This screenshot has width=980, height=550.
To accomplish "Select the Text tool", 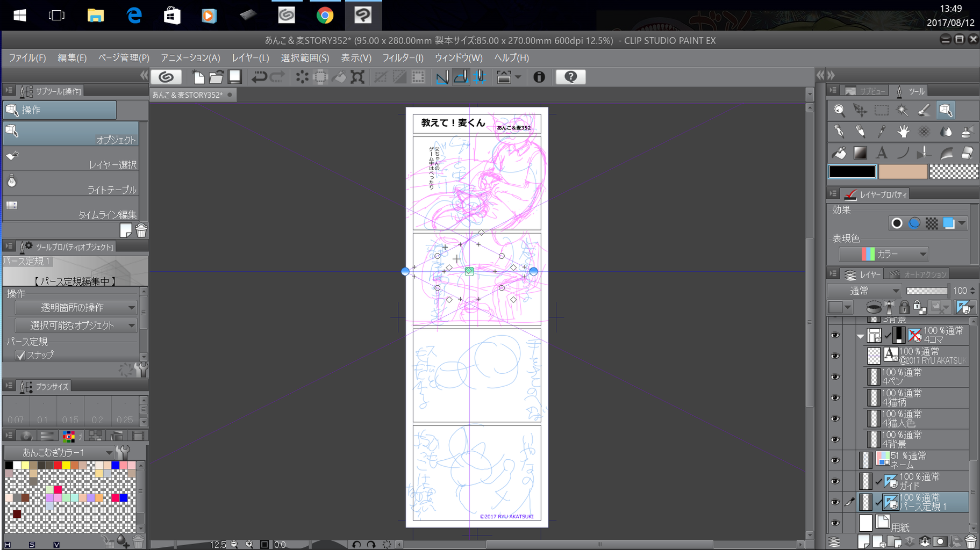I will (x=882, y=153).
